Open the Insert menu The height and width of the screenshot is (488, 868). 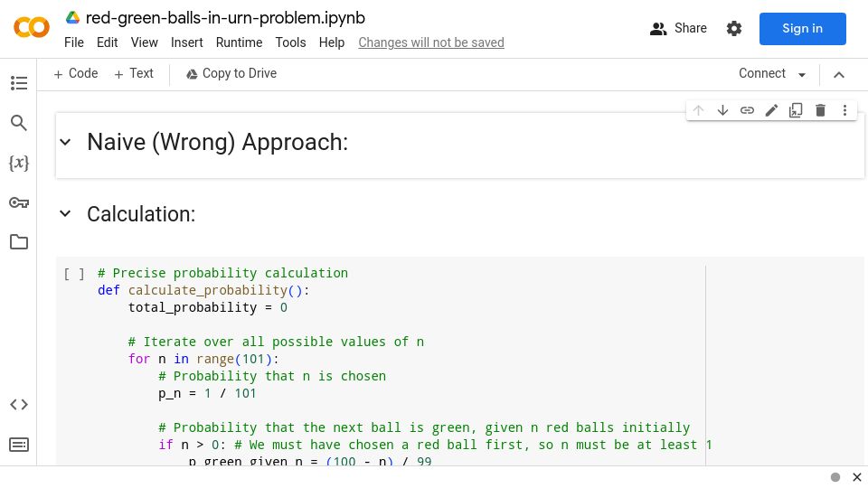tap(186, 42)
